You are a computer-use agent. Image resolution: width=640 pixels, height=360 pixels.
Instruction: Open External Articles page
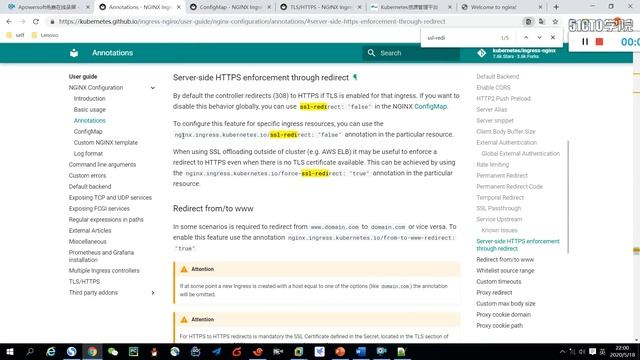(90, 231)
